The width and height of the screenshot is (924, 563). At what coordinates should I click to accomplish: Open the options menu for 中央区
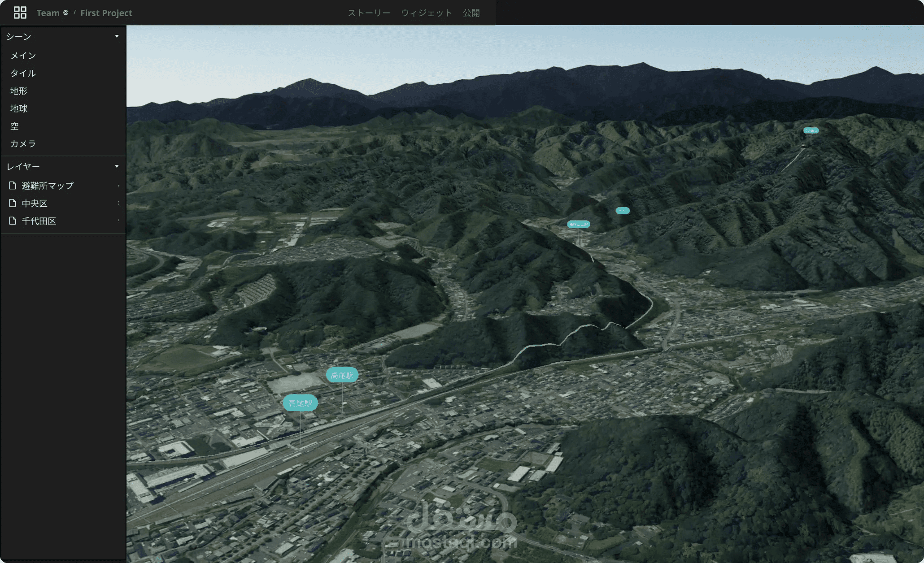pyautogui.click(x=118, y=203)
